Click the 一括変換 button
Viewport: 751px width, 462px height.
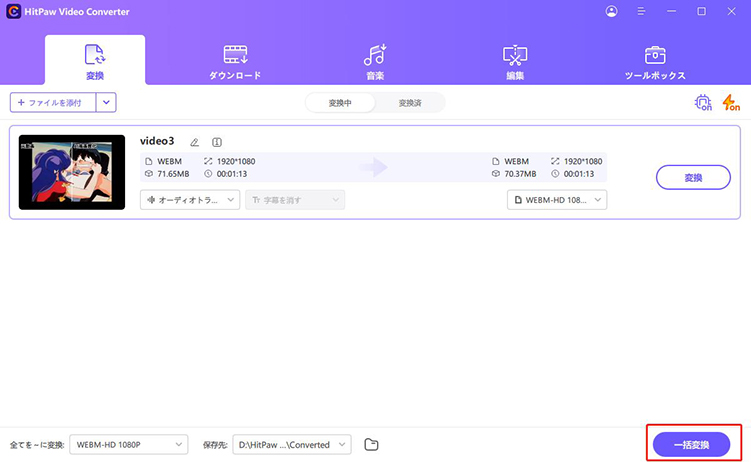692,445
